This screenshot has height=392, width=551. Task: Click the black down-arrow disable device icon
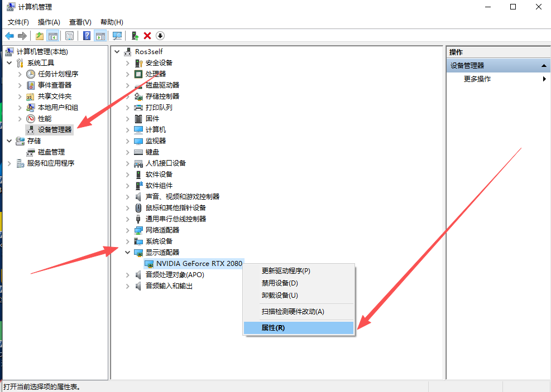[160, 36]
